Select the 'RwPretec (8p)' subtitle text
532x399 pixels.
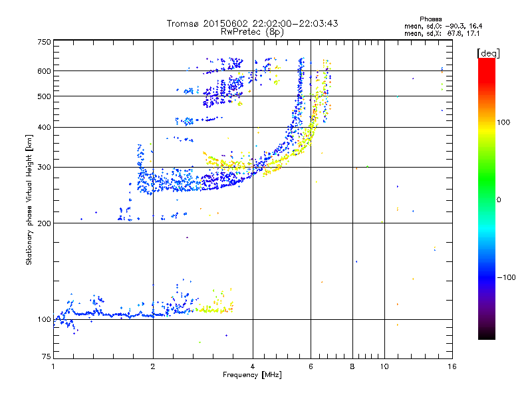pos(252,32)
